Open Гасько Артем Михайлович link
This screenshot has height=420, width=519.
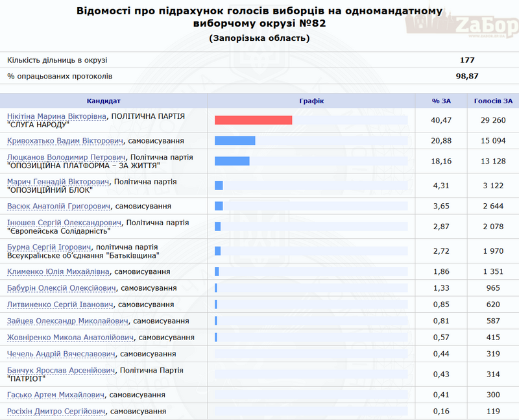pyautogui.click(x=55, y=395)
